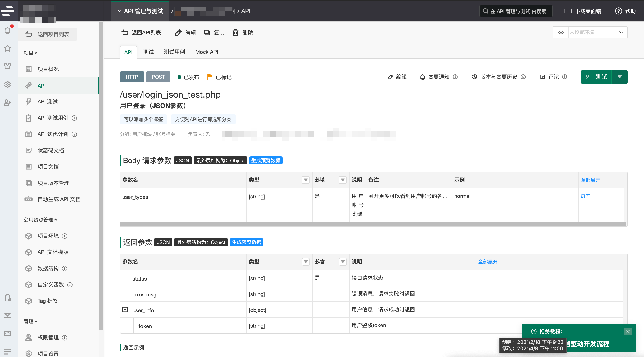
Task: Collapse the 项目 sidebar section
Action: 31,53
